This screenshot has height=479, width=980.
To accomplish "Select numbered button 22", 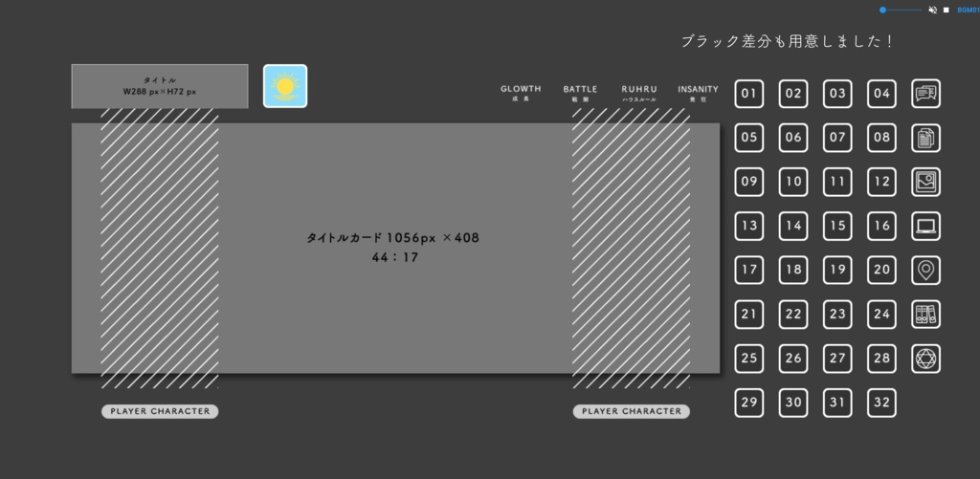I will click(x=793, y=315).
